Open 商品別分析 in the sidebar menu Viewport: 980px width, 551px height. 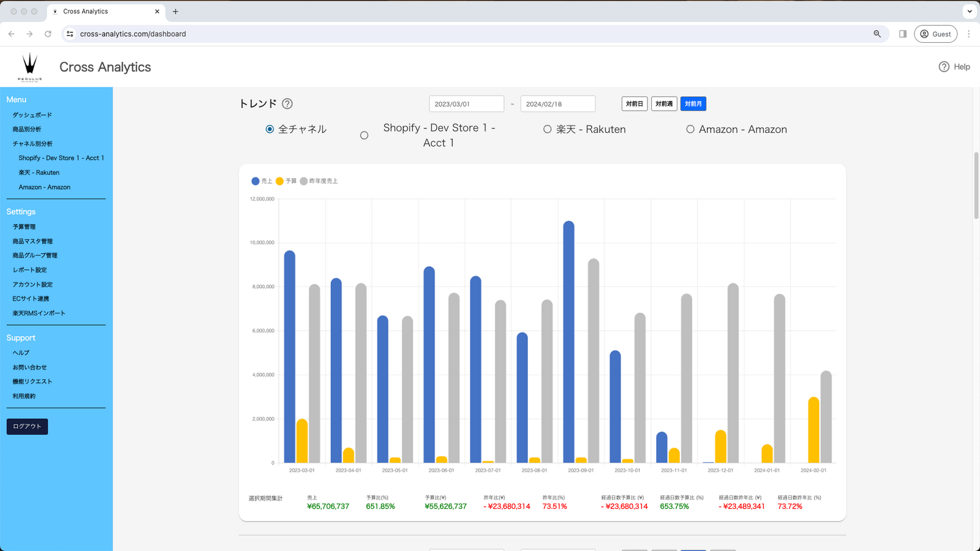[28, 129]
